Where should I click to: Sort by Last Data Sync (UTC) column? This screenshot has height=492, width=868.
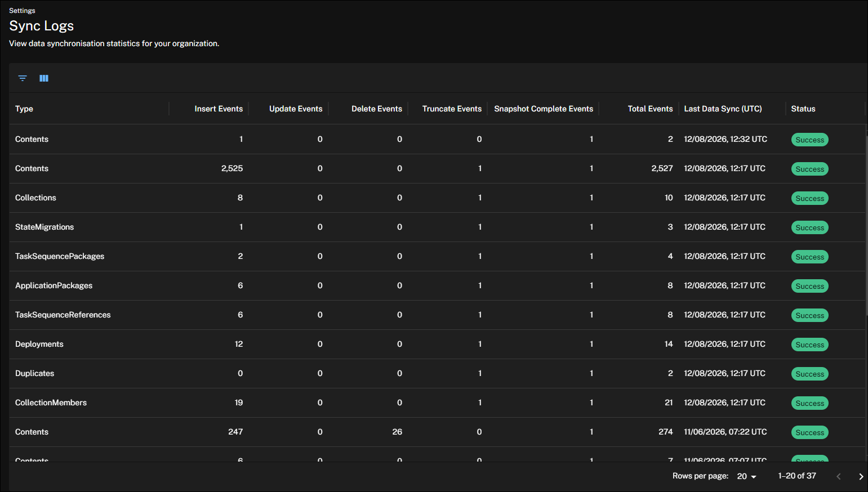coord(723,109)
